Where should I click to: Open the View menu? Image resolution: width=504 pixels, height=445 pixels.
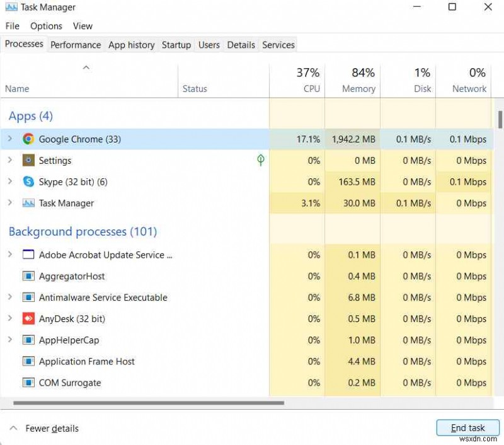point(83,26)
